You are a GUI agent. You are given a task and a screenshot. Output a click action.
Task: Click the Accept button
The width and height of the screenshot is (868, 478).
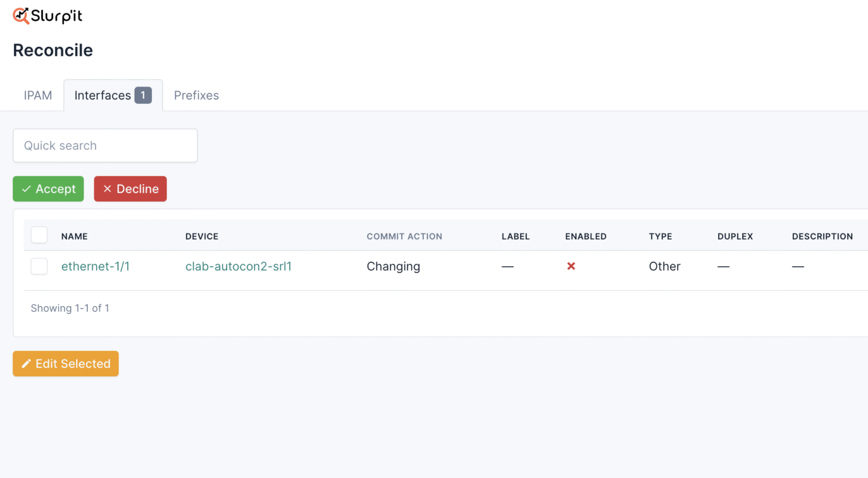48,189
